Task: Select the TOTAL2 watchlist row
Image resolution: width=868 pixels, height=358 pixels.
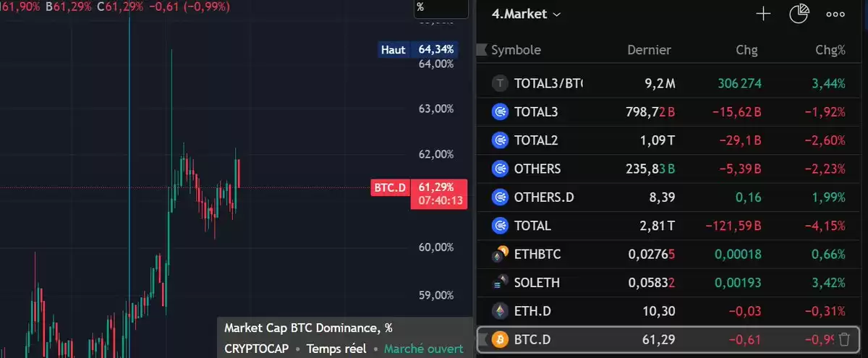Action: (x=671, y=140)
